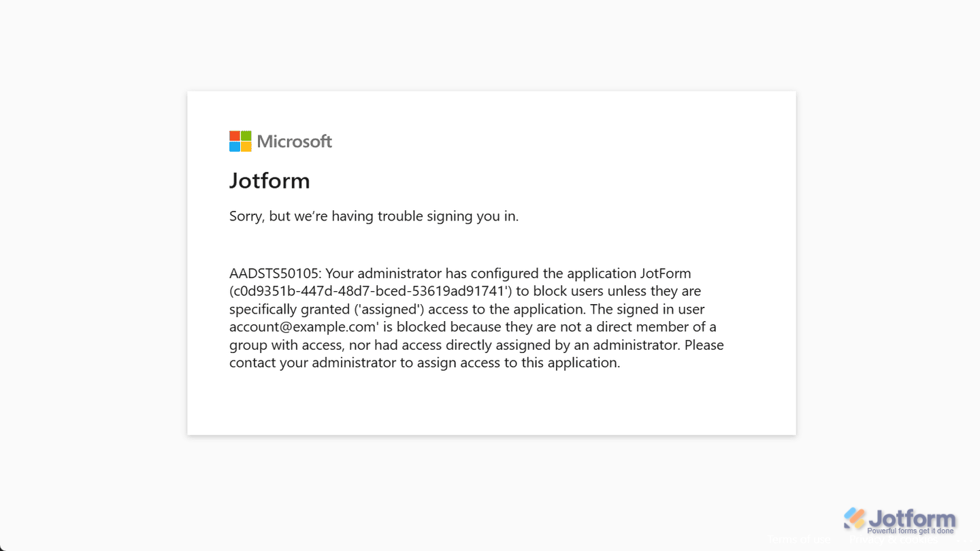Click the 'Powerful forms get it done' tagline
The width and height of the screenshot is (980, 551).
pyautogui.click(x=911, y=531)
